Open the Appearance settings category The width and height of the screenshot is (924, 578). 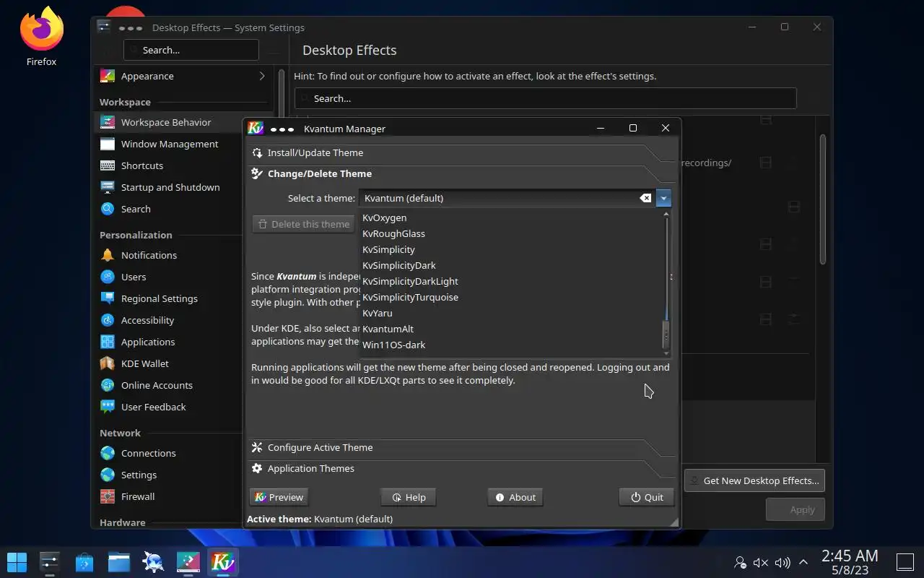pyautogui.click(x=183, y=76)
